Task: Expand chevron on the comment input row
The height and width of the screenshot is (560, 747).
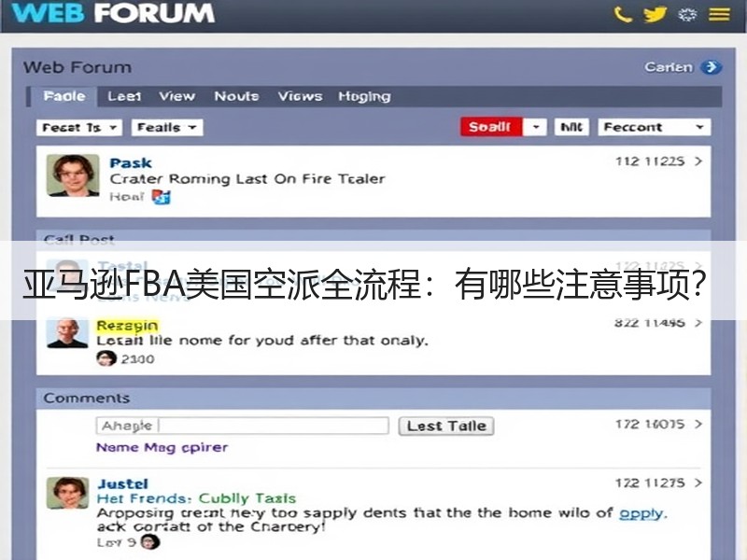Action: pos(698,424)
